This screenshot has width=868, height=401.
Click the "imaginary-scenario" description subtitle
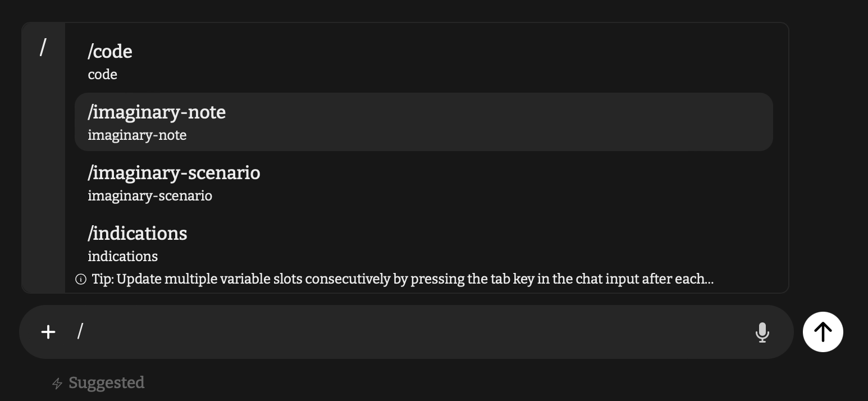tap(150, 196)
